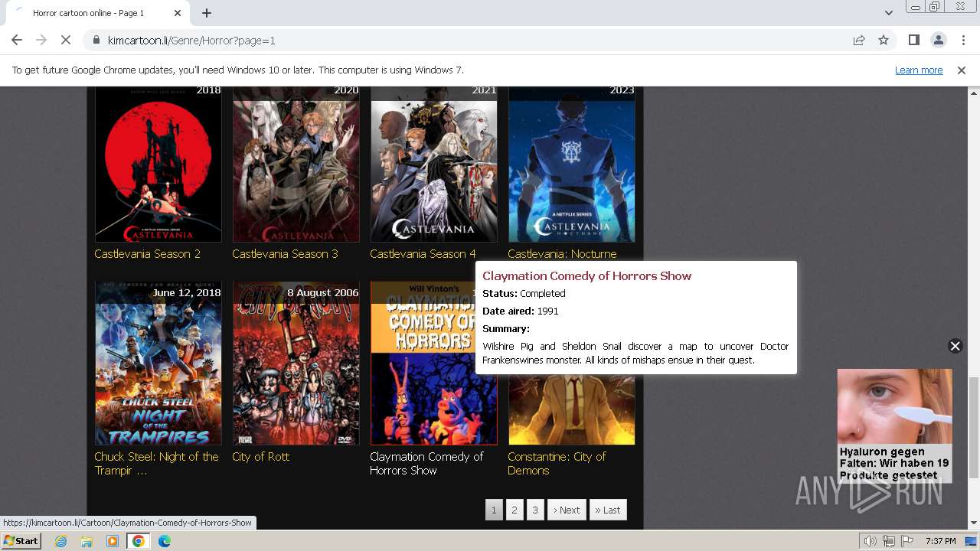Open the Windows Start menu
This screenshot has width=980, height=551.
(21, 540)
